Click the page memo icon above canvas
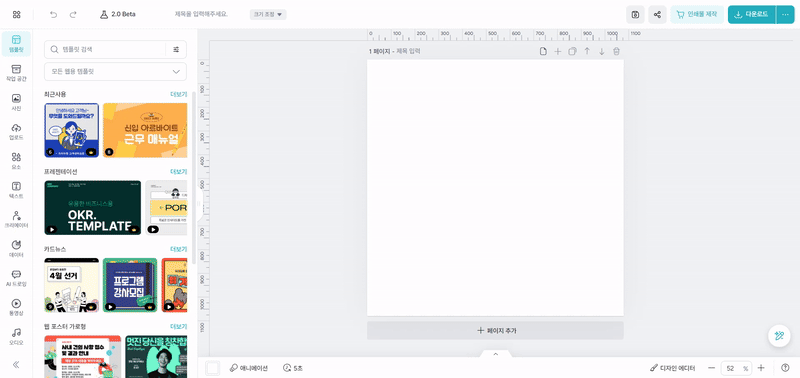800x378 pixels. point(543,52)
